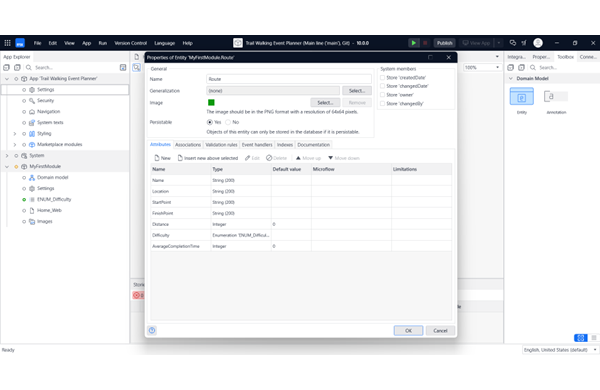Switch to the Validation rules tab
Viewport: 600px width, 390px height.
pos(221,145)
